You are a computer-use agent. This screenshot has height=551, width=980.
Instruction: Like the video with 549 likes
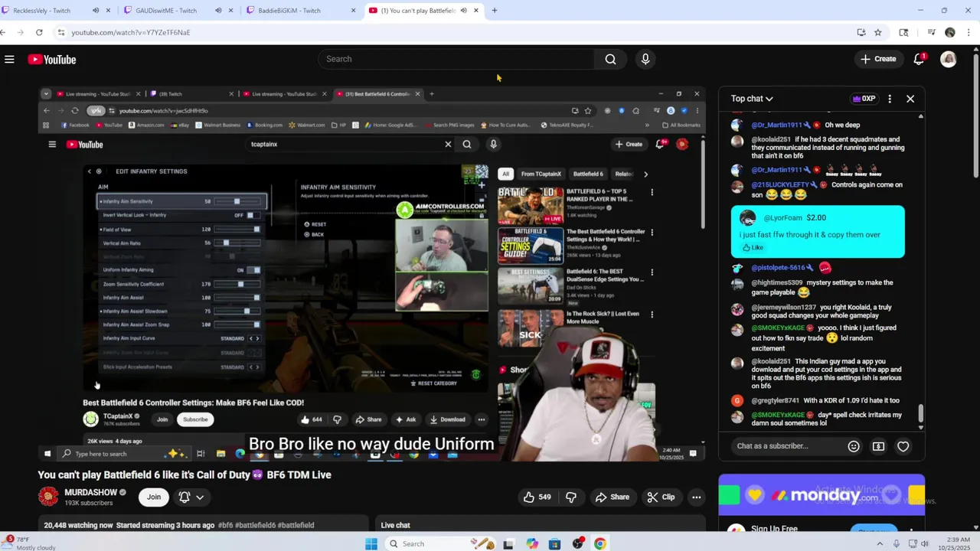coord(537,497)
